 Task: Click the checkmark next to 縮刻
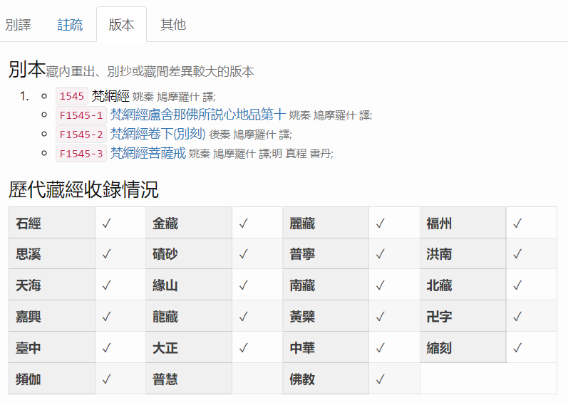(x=517, y=348)
